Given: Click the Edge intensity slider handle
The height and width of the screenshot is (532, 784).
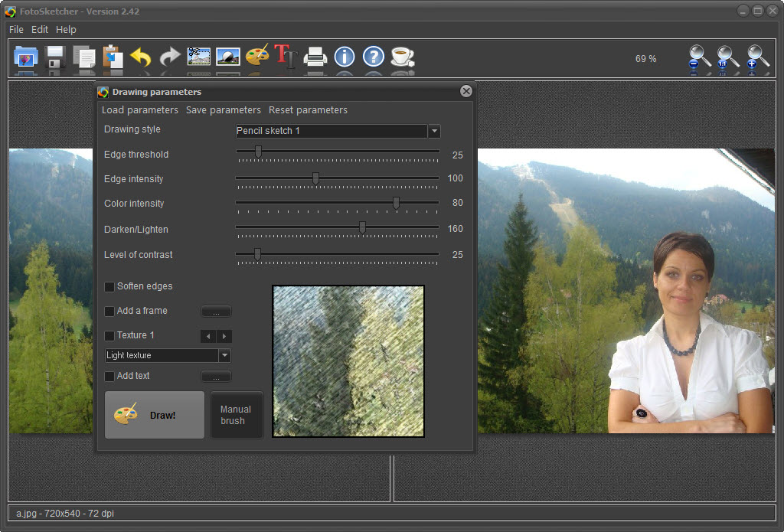Looking at the screenshot, I should click(315, 178).
